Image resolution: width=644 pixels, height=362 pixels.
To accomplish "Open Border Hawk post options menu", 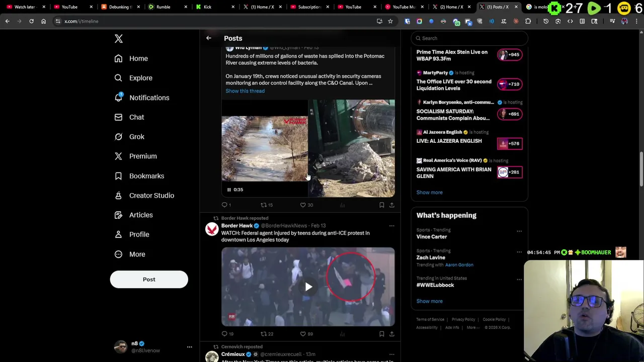I will [x=392, y=226].
